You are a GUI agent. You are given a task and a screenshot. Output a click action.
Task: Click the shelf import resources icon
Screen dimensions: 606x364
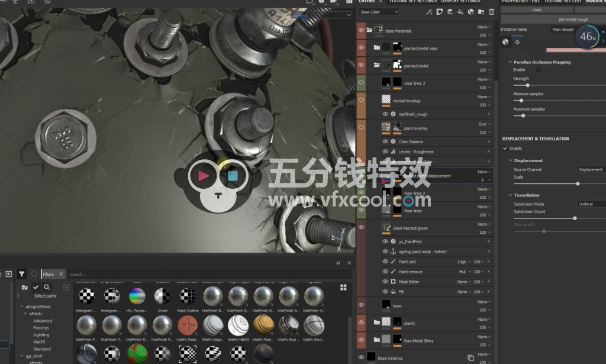(x=8, y=274)
